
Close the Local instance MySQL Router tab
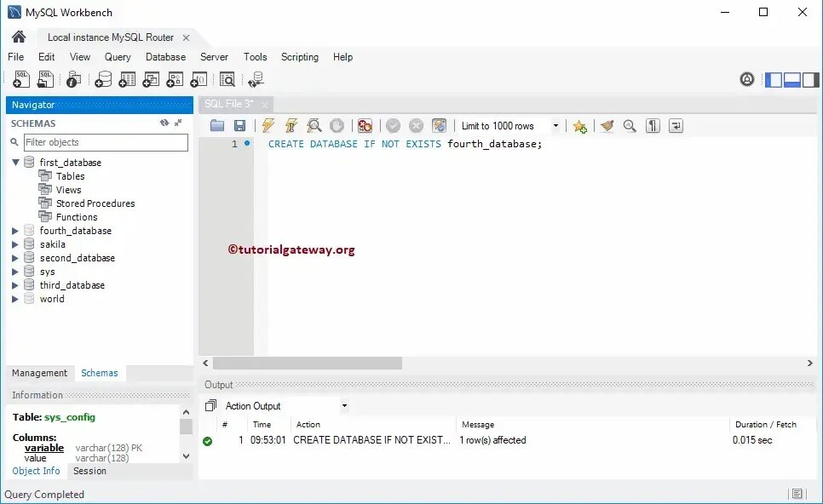tap(186, 37)
